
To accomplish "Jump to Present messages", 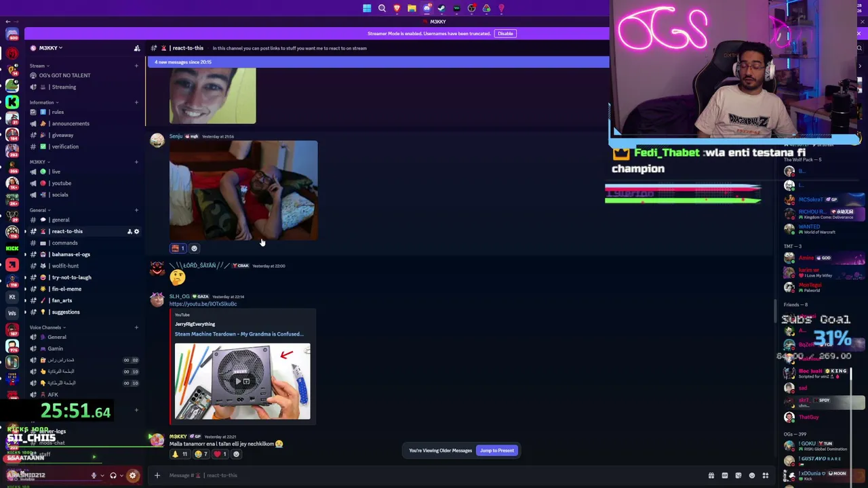I will [497, 450].
